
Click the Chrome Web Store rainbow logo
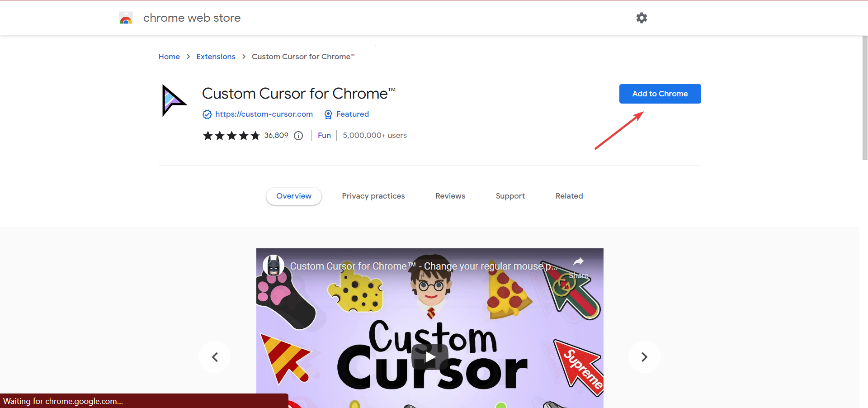(126, 18)
